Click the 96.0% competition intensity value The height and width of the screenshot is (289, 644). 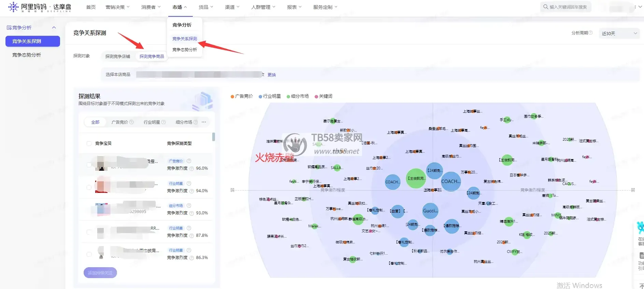(x=202, y=168)
